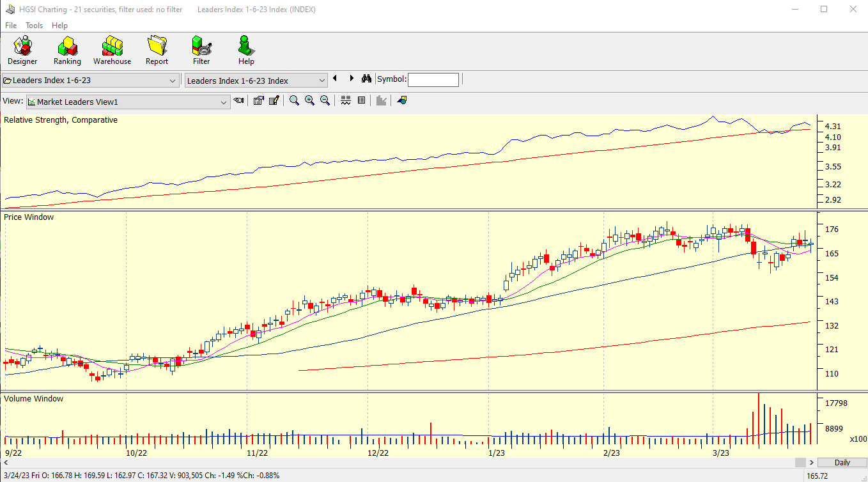Open the Help toolbar button
This screenshot has width=868, height=482.
click(246, 51)
